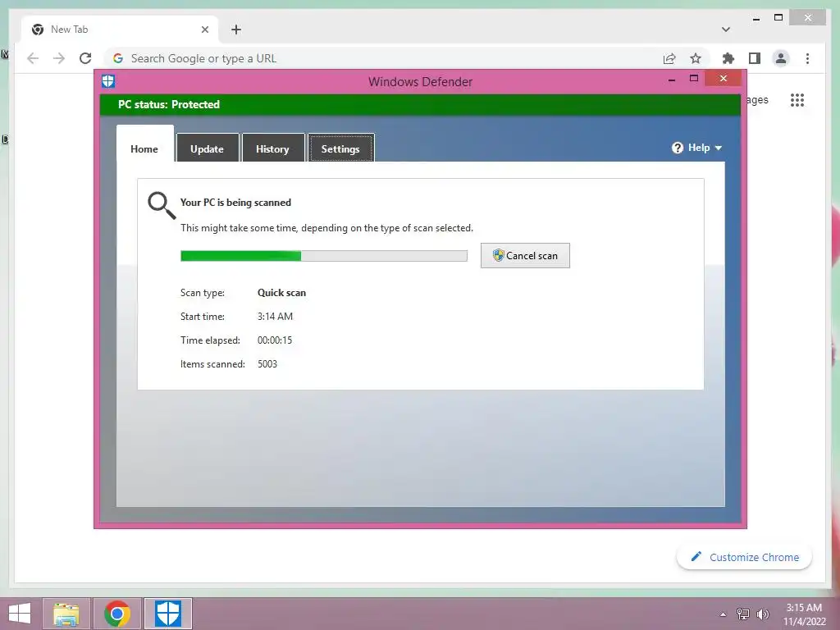
Task: Open Chrome tab search chevron
Action: coord(726,30)
